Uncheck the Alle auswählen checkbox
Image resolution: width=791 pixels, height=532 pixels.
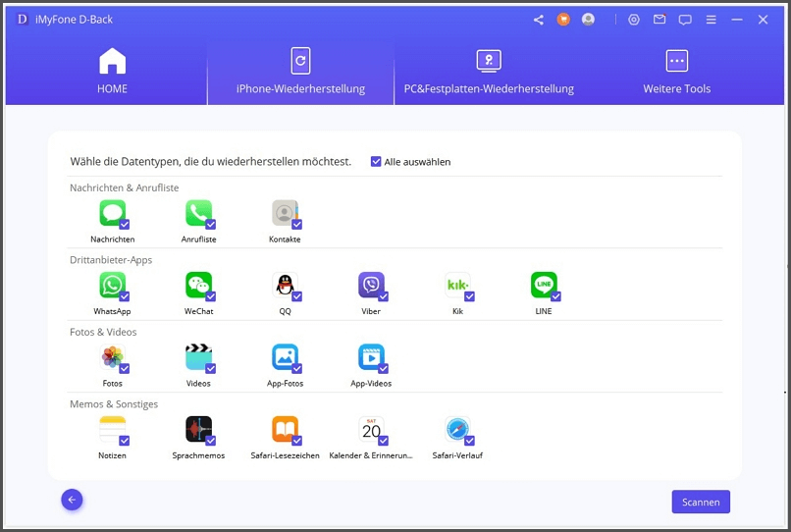point(376,162)
